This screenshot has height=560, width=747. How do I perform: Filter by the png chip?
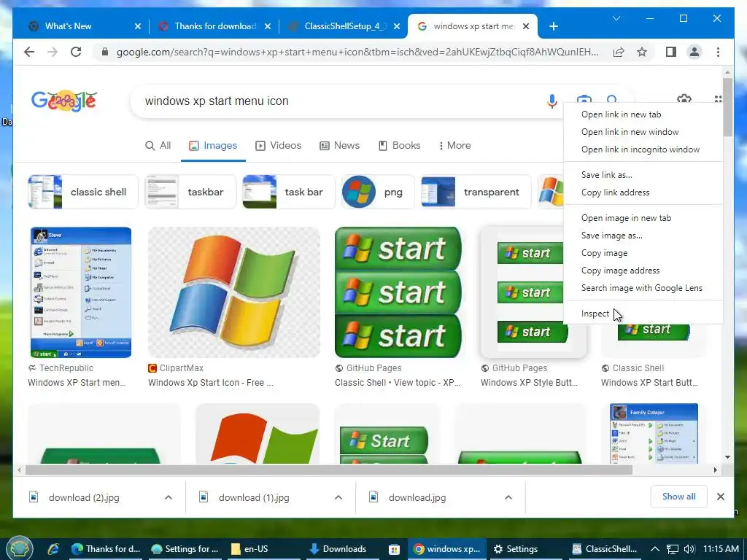pos(378,192)
